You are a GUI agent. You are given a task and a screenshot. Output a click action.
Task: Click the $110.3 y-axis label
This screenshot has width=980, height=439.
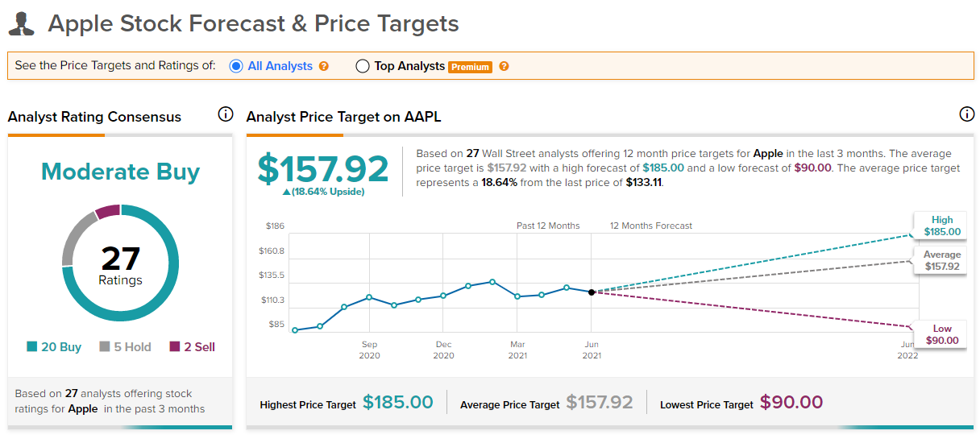[272, 300]
